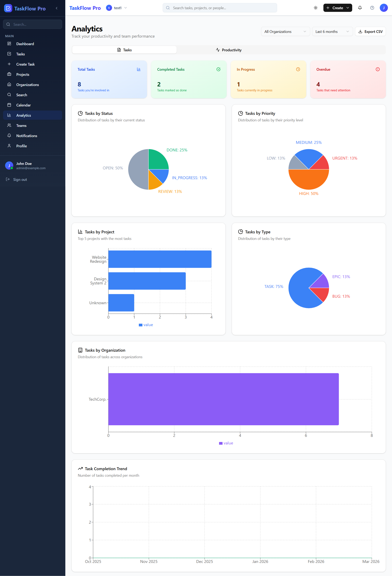Focus the sidebar Search input field
Viewport: 392px width, 576px height.
(x=32, y=24)
